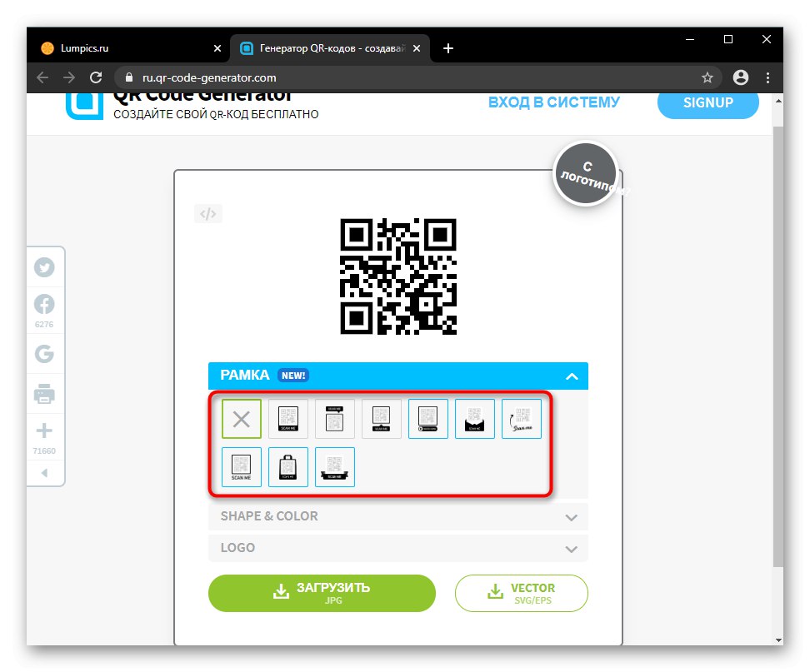Collapse the РАМКА section
Viewport: 810px width, 672px height.
point(572,376)
